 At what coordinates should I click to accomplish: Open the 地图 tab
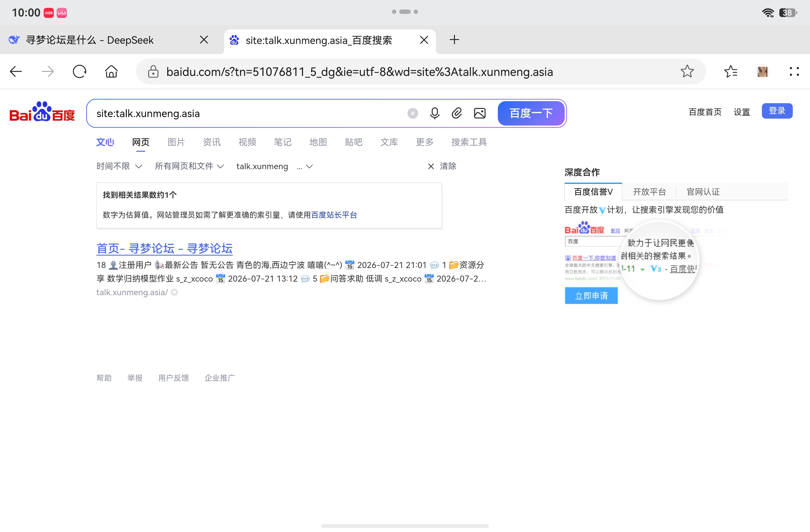[x=318, y=142]
